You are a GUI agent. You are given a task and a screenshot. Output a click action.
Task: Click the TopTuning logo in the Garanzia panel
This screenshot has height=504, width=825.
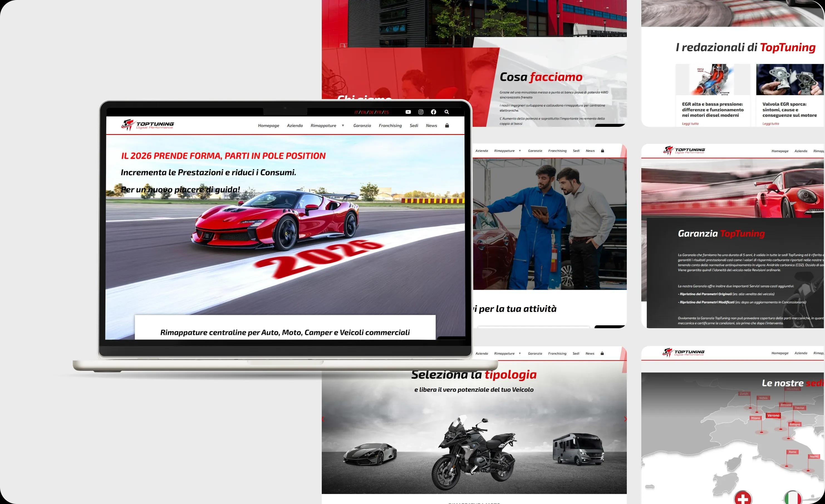click(x=684, y=150)
